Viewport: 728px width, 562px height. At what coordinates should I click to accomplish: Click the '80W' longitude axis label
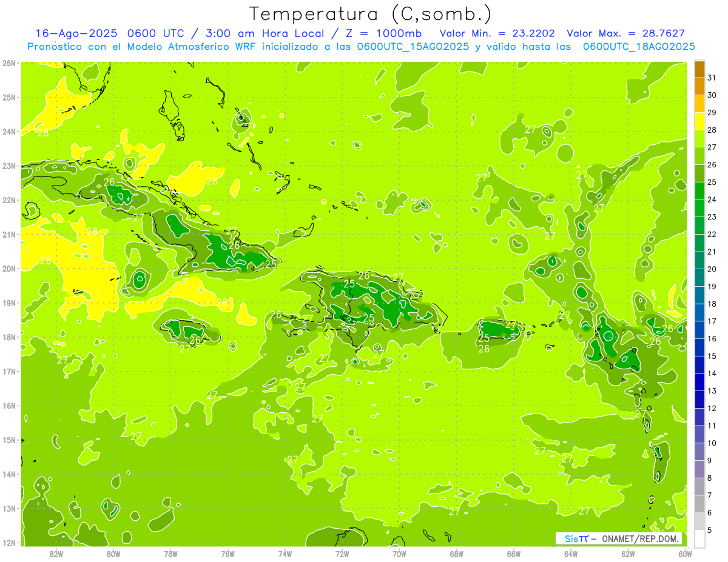pos(113,554)
